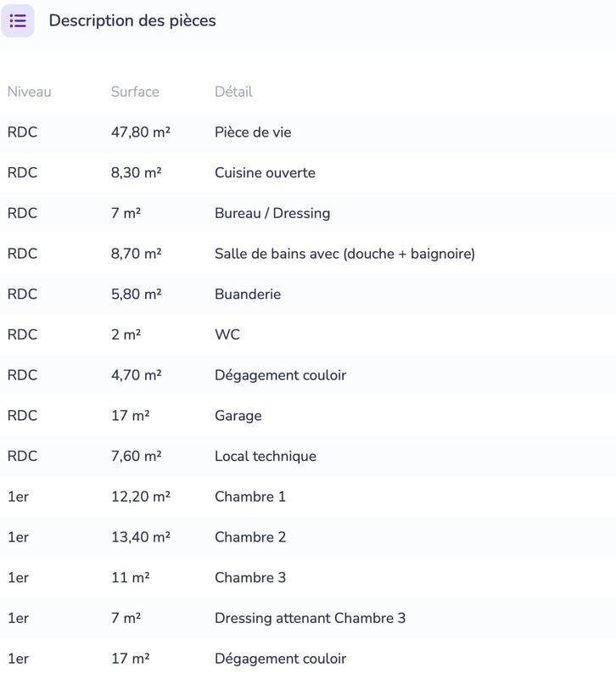Click the Détail column header
This screenshot has width=616, height=679.
coord(233,92)
